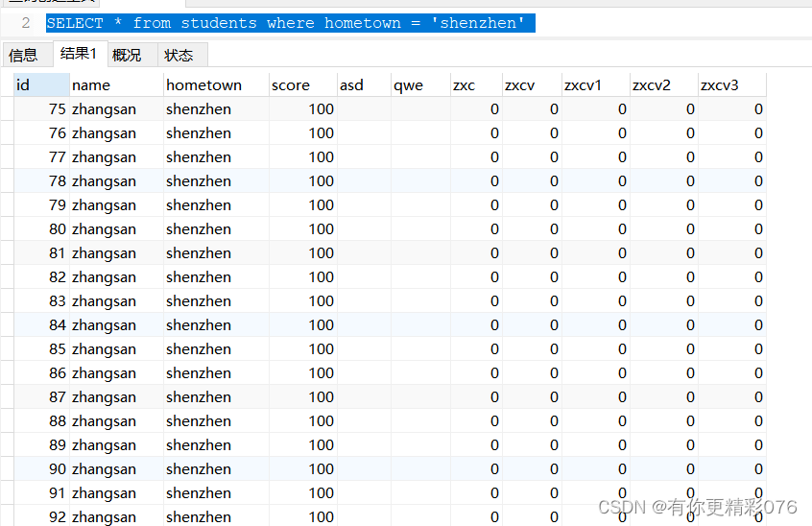The height and width of the screenshot is (526, 812).
Task: Click zxcv value 0 in row 80
Action: pyautogui.click(x=533, y=228)
